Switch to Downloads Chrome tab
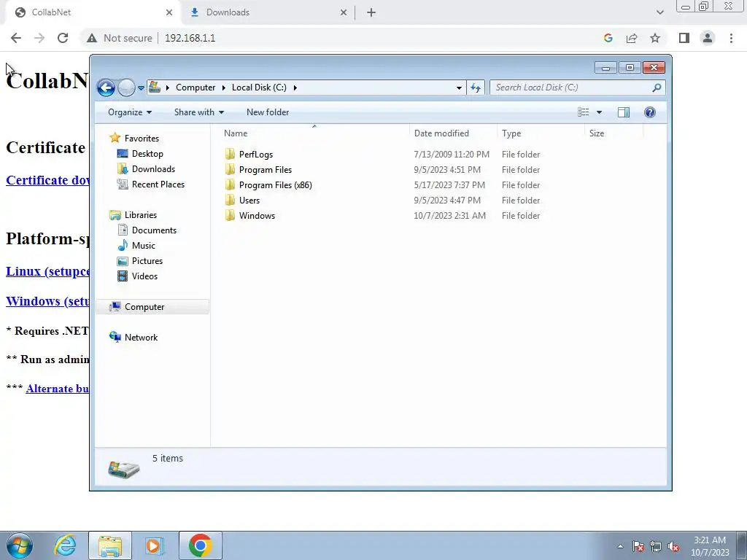Image resolution: width=747 pixels, height=560 pixels. coord(267,12)
